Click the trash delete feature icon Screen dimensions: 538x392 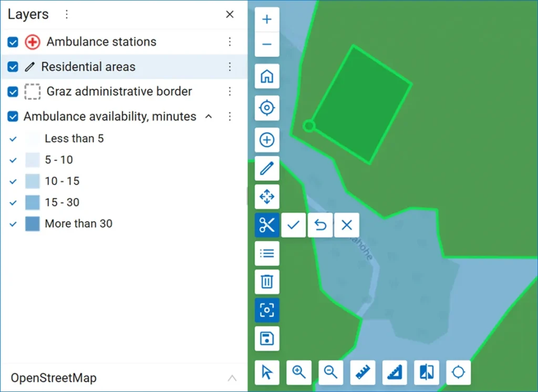click(x=267, y=282)
